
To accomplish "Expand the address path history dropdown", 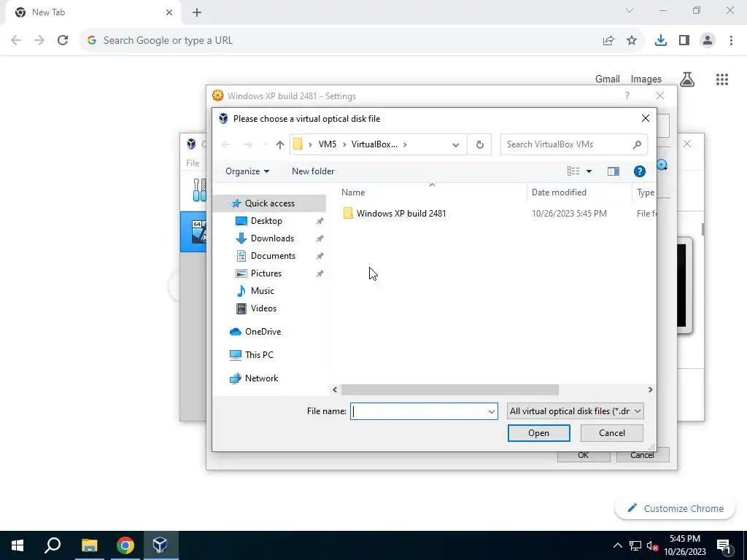I will [x=455, y=145].
